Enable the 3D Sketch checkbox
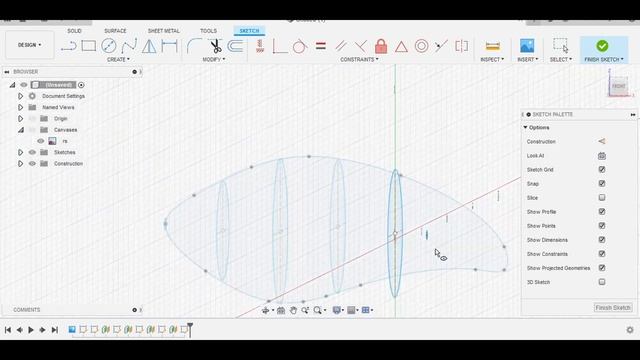640x360 pixels. point(602,282)
